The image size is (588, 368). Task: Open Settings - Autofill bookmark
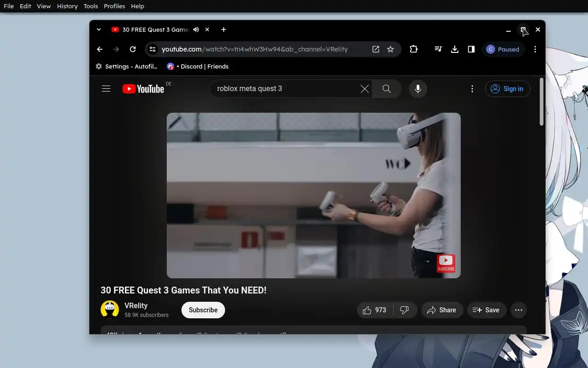point(126,66)
